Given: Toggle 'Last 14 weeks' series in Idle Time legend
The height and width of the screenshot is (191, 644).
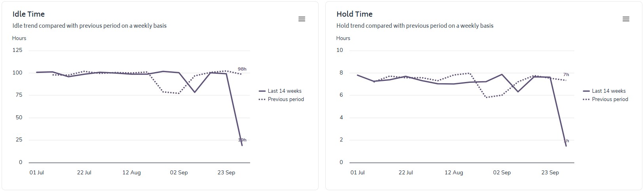Looking at the screenshot, I should coord(284,91).
